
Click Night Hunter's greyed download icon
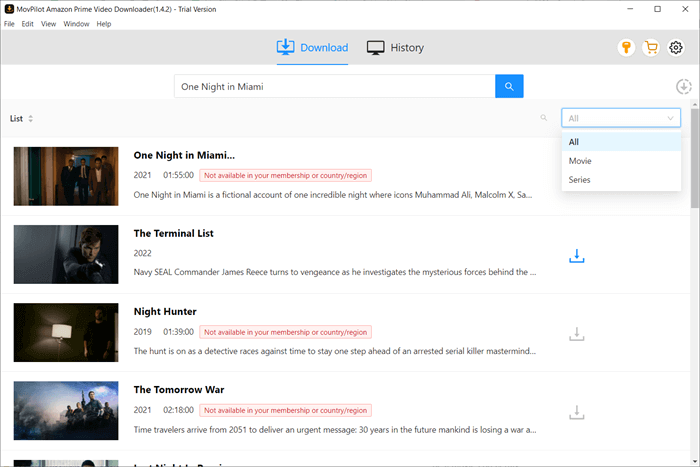576,334
